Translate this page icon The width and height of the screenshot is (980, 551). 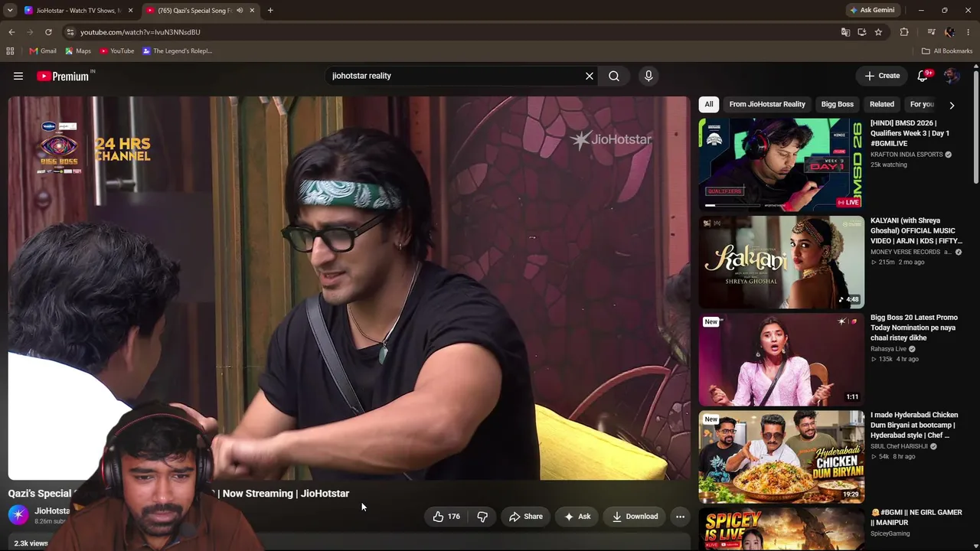pos(845,32)
